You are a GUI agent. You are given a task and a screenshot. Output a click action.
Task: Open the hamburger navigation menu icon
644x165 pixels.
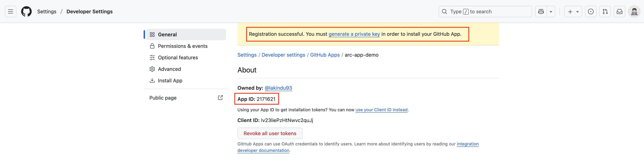[x=10, y=11]
